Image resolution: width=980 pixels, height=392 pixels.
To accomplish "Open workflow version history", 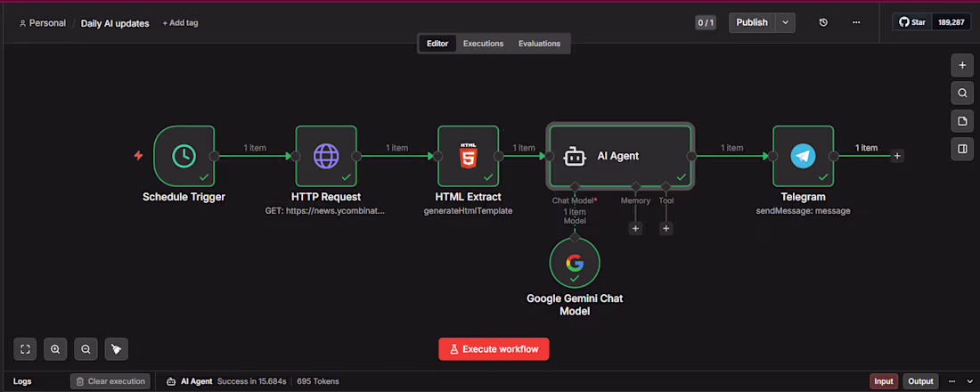I will click(824, 22).
